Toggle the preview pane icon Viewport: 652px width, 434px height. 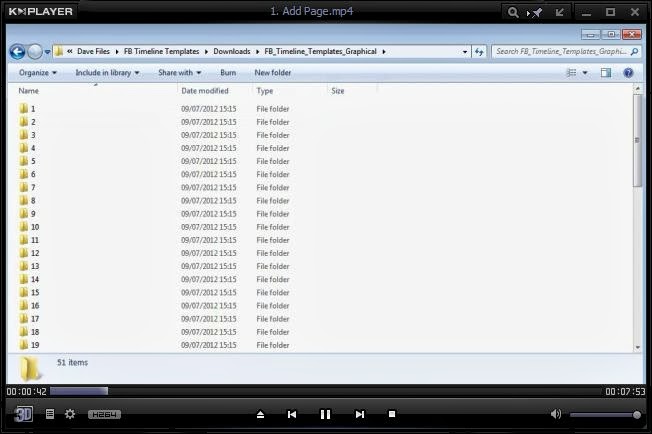tap(606, 73)
